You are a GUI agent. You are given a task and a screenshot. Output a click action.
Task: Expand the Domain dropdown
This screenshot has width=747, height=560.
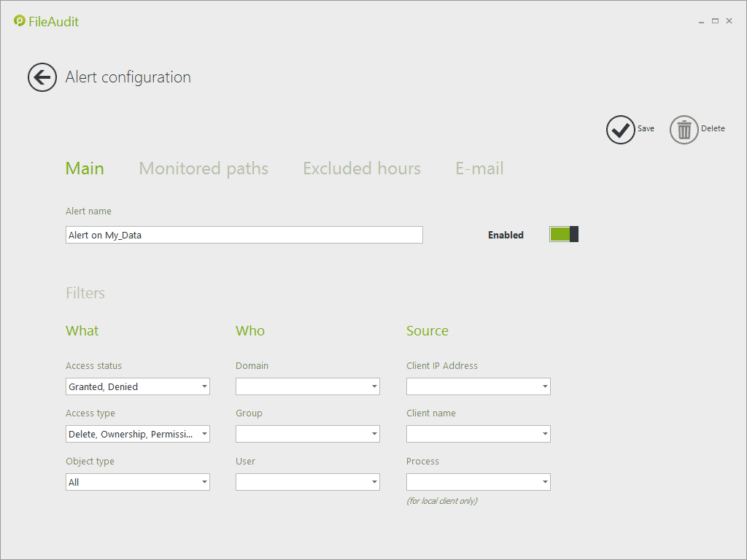pyautogui.click(x=374, y=386)
